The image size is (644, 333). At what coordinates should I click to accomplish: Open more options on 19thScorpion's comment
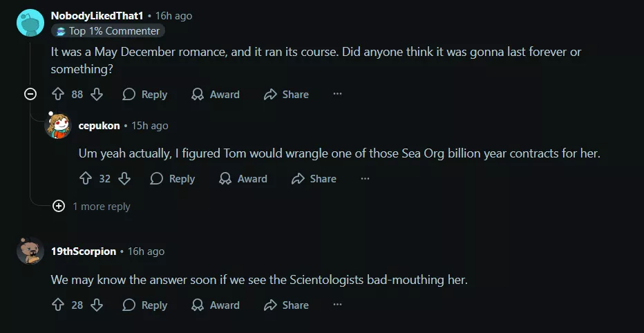tap(337, 305)
